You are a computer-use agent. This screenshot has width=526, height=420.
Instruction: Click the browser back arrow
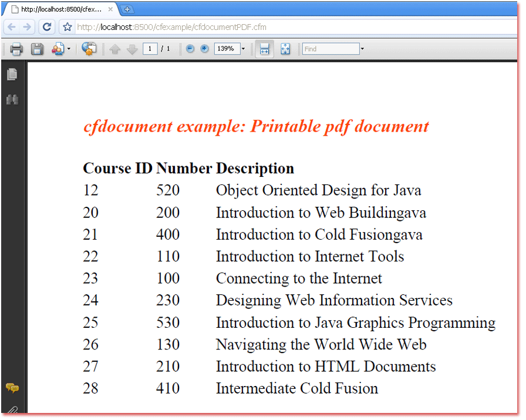[x=12, y=27]
